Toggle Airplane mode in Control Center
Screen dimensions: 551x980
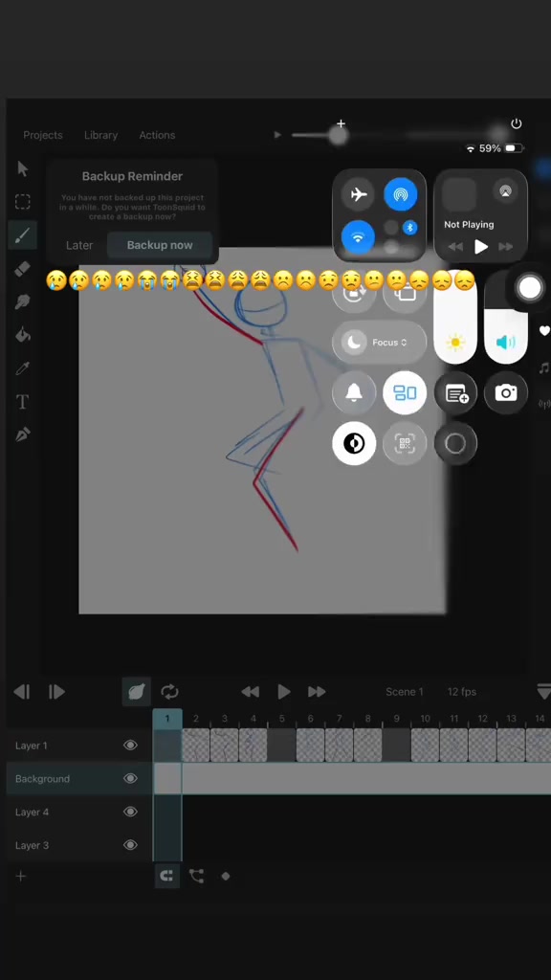tap(359, 194)
